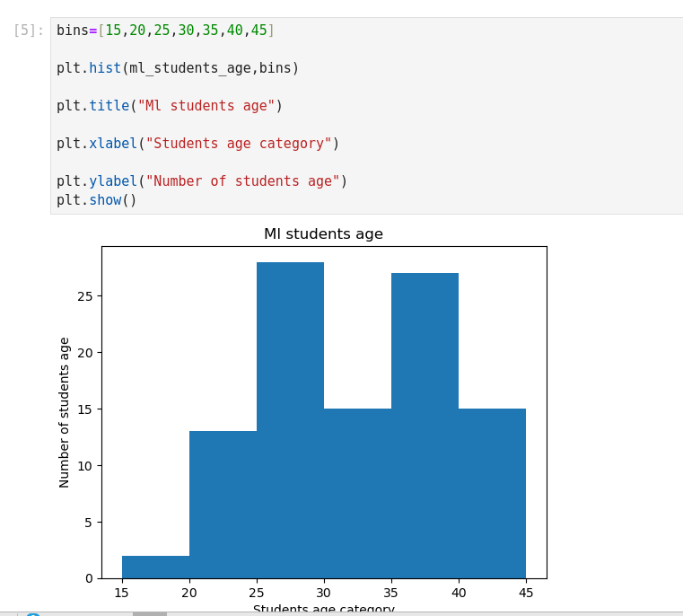
Task: Click the horizontal scrollbar thumb at the bottom
Action: coord(149,614)
